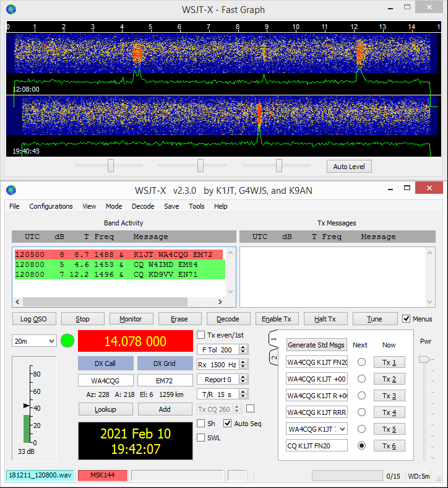Click the green status indicator circle
Screen dimensions: 448x488
tap(67, 341)
